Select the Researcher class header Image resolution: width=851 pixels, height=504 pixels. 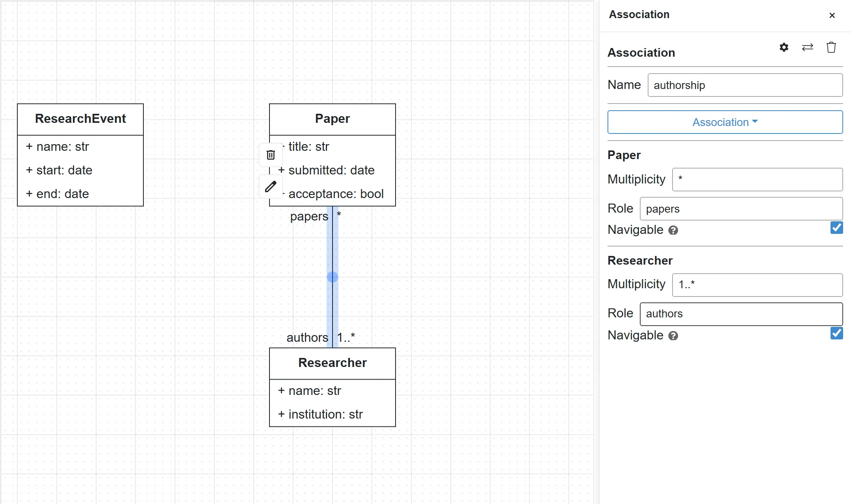tap(333, 363)
